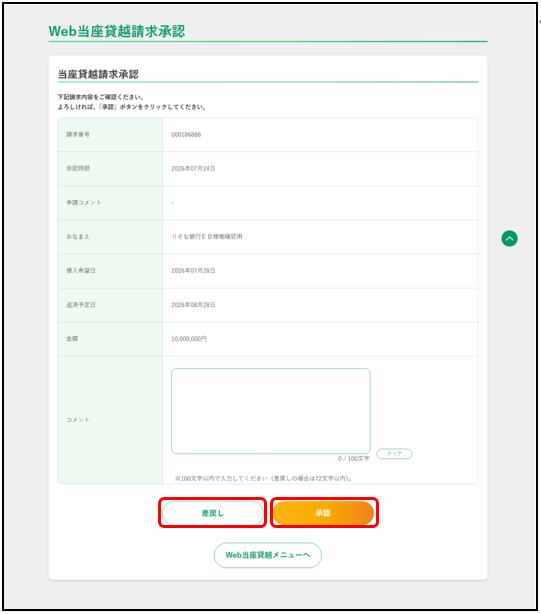541x614 pixels.
Task: Click the 返済予定日 value 2026年08月28日
Action: (x=193, y=305)
